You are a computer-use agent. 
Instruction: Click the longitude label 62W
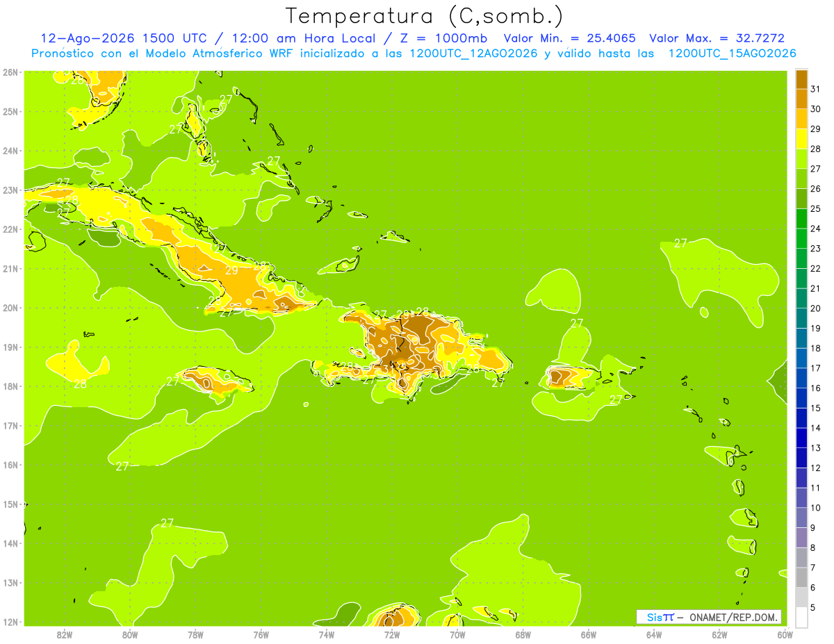coord(719,634)
